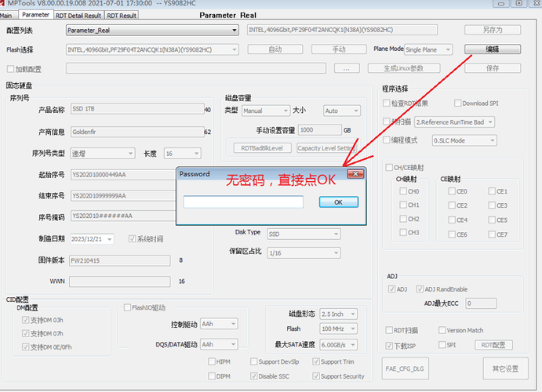Image resolution: width=542 pixels, height=392 pixels.
Task: Click the 产商信息 field Goldenfir
Action: point(137,132)
